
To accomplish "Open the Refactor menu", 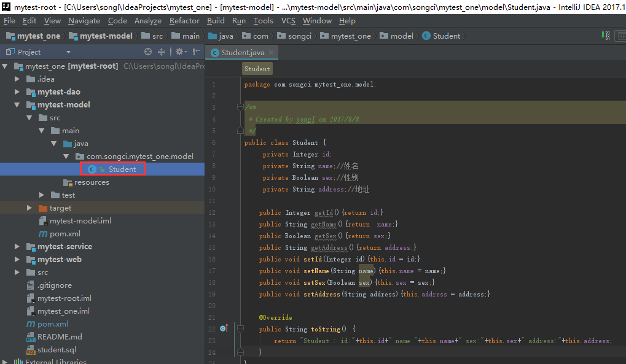I will pos(184,21).
